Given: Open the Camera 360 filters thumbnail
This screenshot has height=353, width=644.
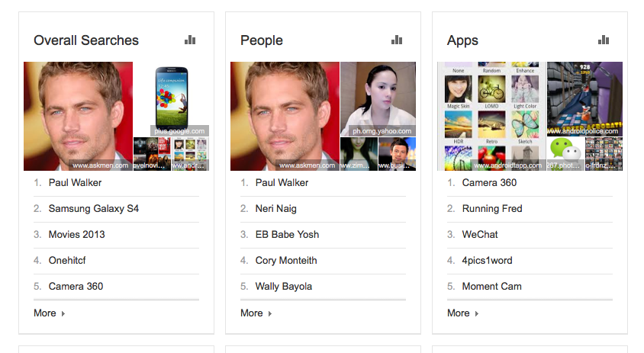Looking at the screenshot, I should (491, 115).
